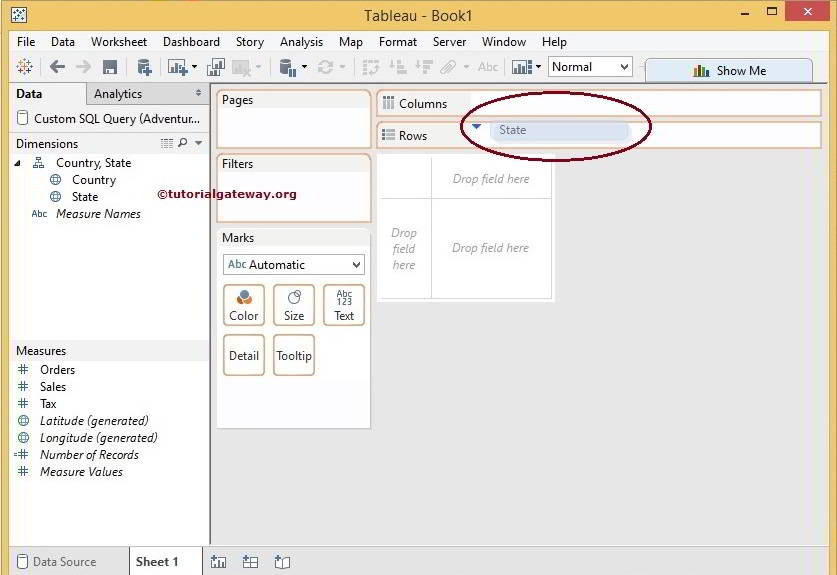Click the add new data source icon
Screen dimensions: 837x575
pyautogui.click(x=144, y=67)
